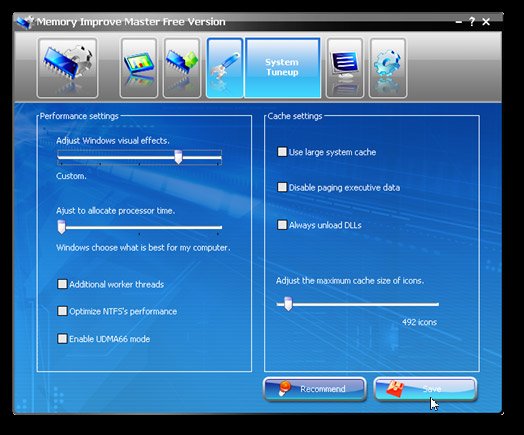Screen dimensions: 524x435
Task: Click the 'Performance settings' group title
Action: coord(79,116)
